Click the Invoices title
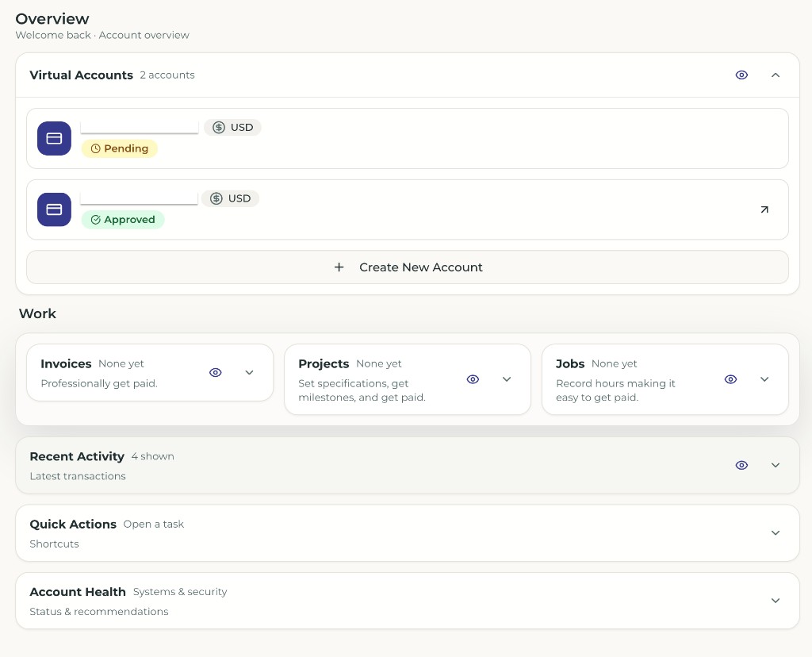This screenshot has height=657, width=812. (x=66, y=363)
